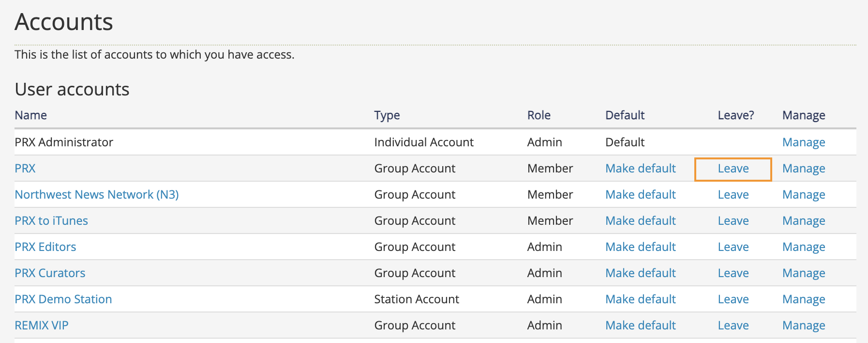868x343 pixels.
Task: Make Northwest News Network the default
Action: click(x=641, y=194)
